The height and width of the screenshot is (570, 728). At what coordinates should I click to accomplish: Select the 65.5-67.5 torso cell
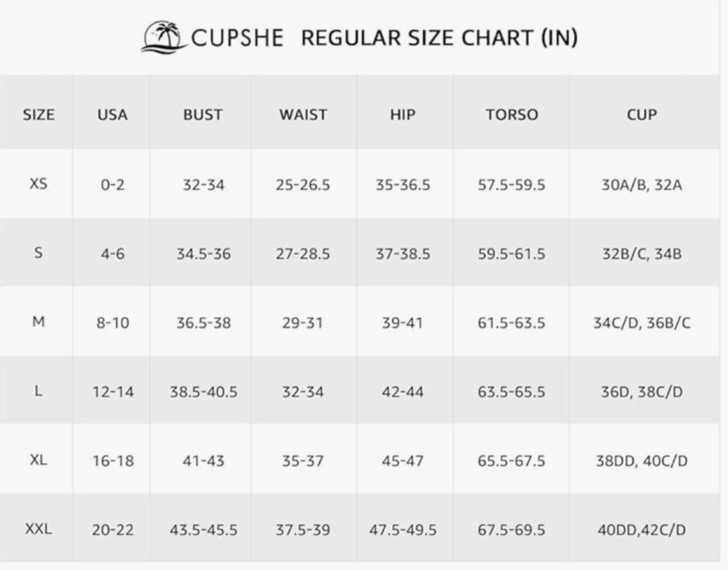point(512,461)
